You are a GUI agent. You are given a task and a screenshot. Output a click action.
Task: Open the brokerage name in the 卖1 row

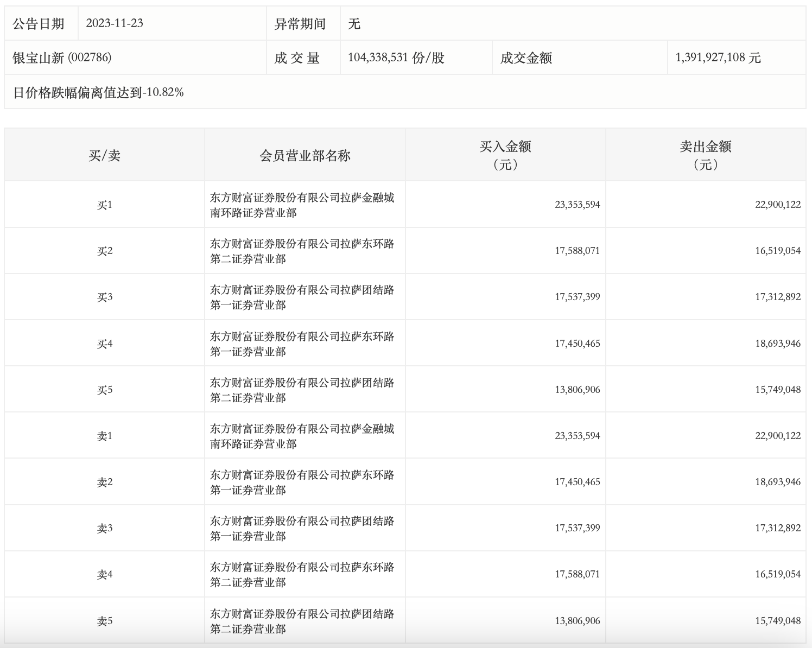[x=302, y=436]
